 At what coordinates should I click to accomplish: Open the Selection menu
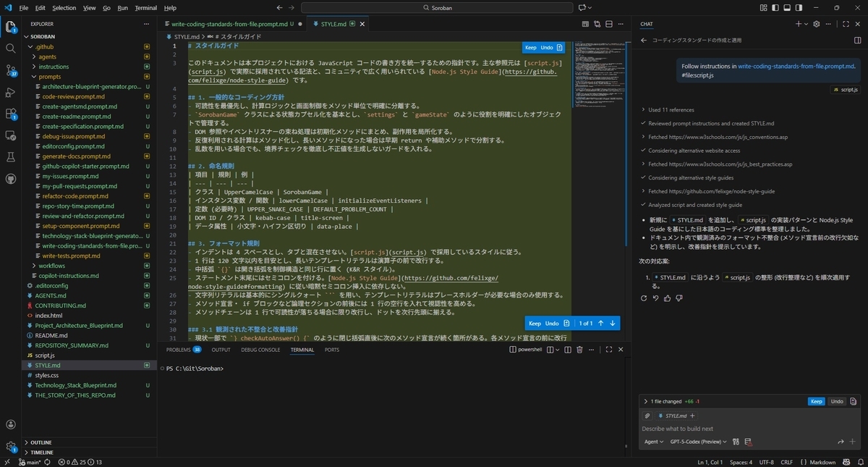tap(64, 8)
